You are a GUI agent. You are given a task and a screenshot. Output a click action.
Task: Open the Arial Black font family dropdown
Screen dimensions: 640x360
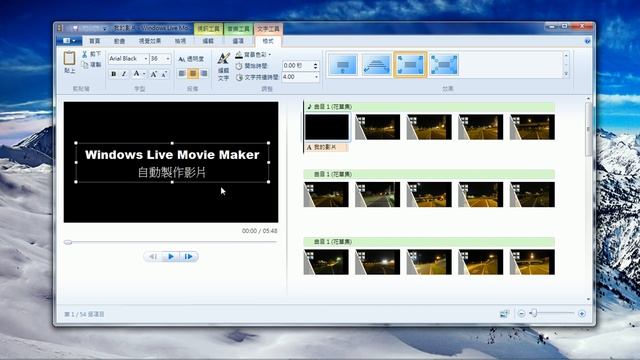(x=146, y=59)
